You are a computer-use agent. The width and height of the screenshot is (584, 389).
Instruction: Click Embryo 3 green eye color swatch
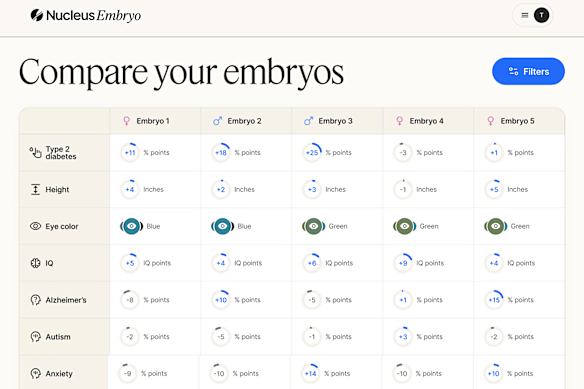(314, 226)
